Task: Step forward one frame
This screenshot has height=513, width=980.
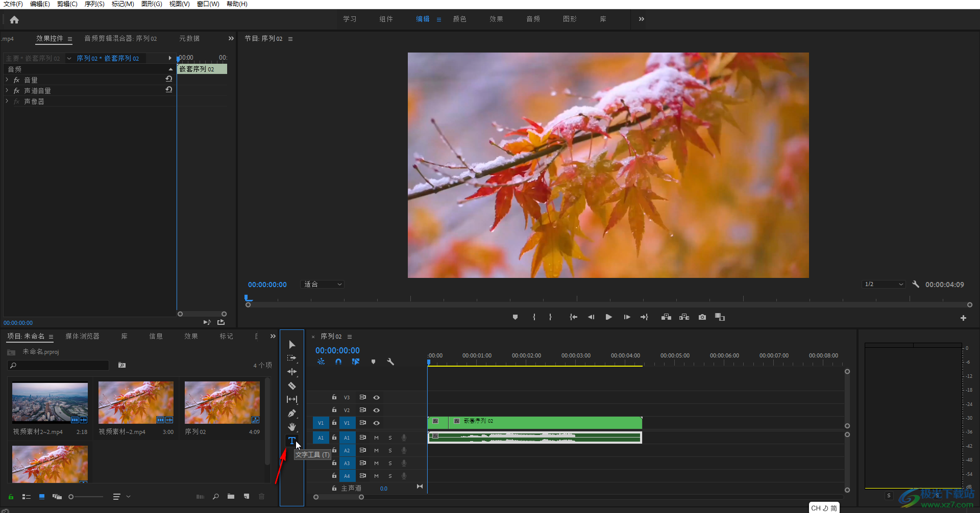Action: tap(627, 317)
